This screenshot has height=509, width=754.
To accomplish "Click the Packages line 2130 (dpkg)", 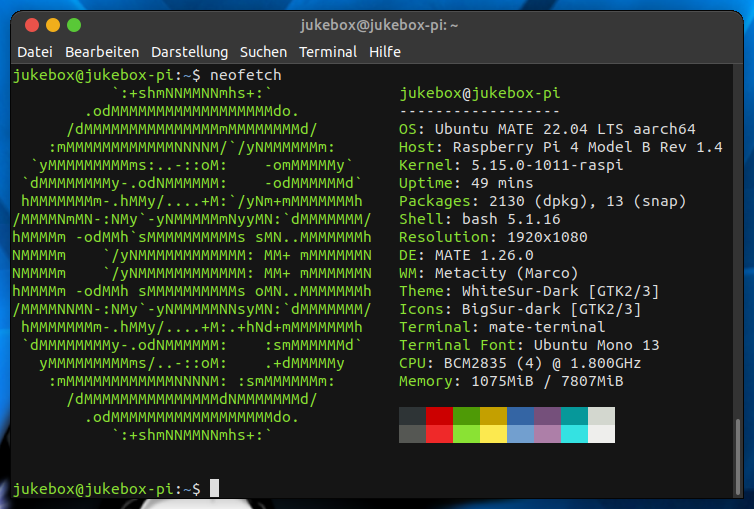I will [542, 201].
